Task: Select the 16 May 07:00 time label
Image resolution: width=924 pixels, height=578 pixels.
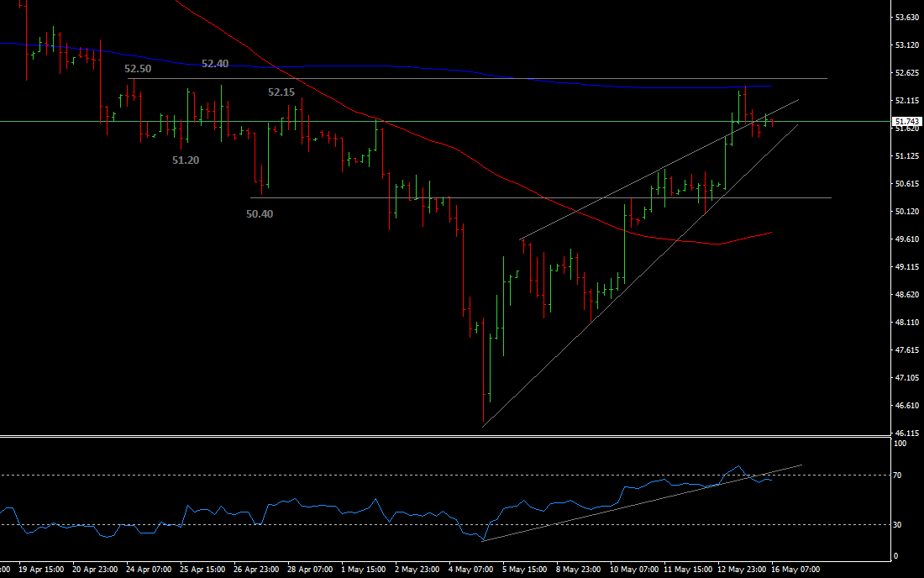Action: 797,569
